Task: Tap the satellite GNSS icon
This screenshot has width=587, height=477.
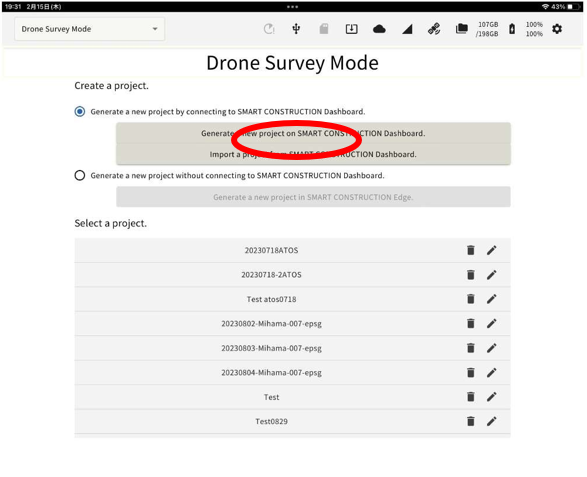Action: click(434, 29)
